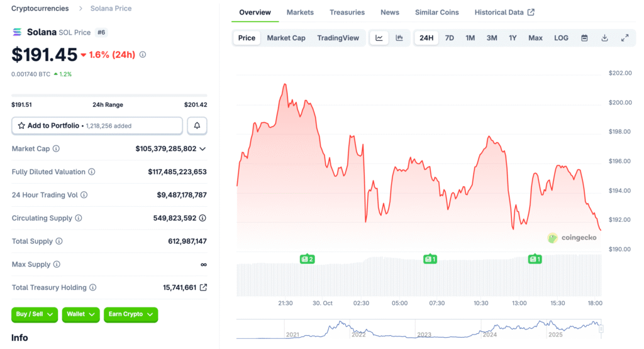Switch to the Markets tab
This screenshot has height=349, width=644.
pyautogui.click(x=300, y=12)
